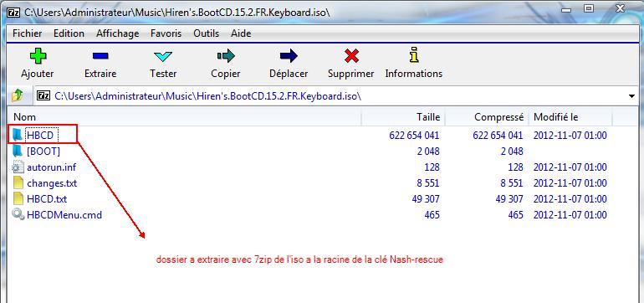Click the red Supprimer X icon

point(351,55)
